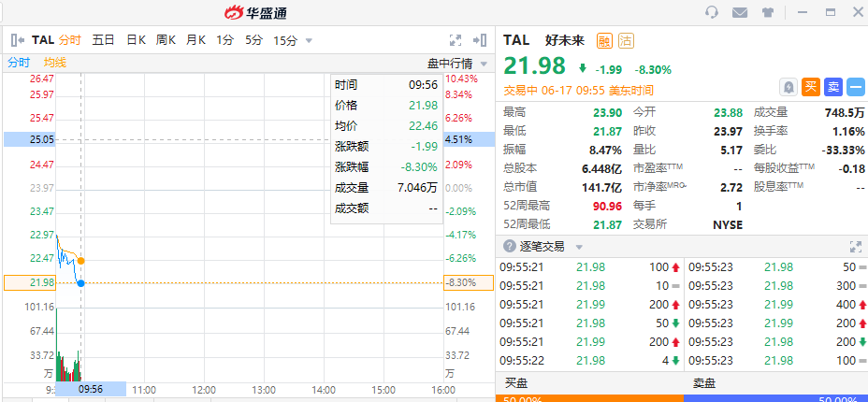Click the 总市值 value 141.7亿
Screen dimensions: 868x402
tap(600, 188)
